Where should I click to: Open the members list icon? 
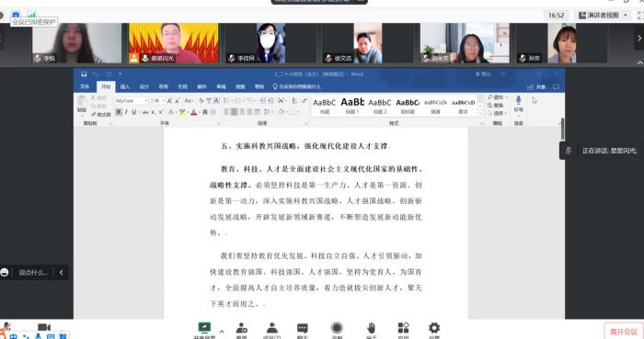point(272,328)
